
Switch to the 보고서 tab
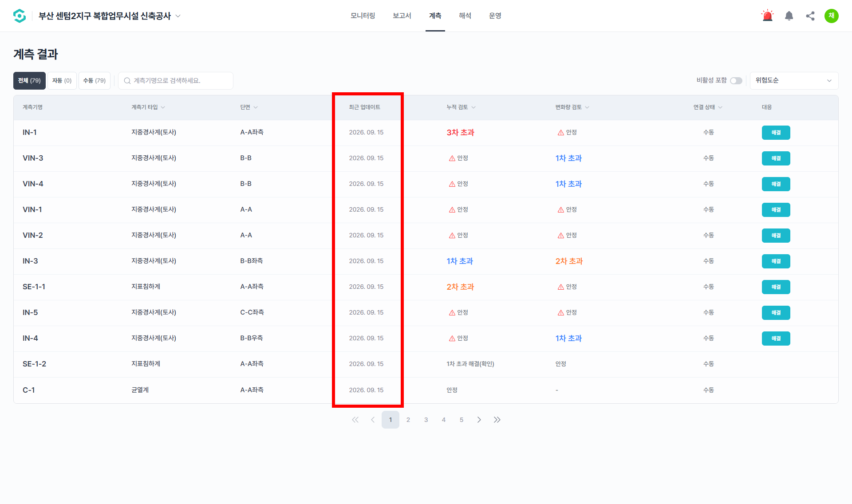[402, 16]
